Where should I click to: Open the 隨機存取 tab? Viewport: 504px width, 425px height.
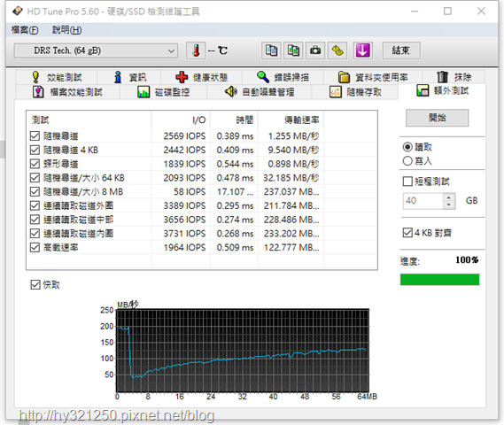click(x=355, y=92)
